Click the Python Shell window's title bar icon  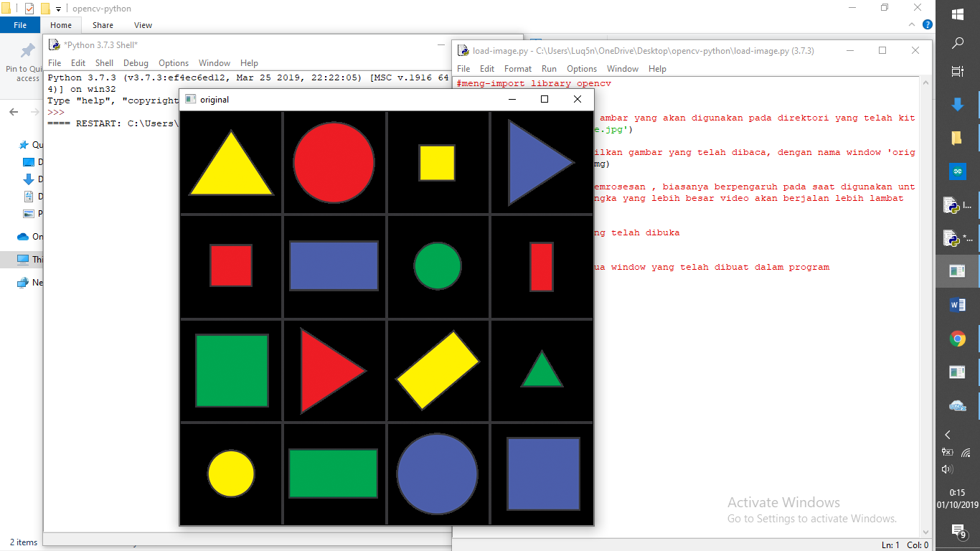(x=54, y=44)
